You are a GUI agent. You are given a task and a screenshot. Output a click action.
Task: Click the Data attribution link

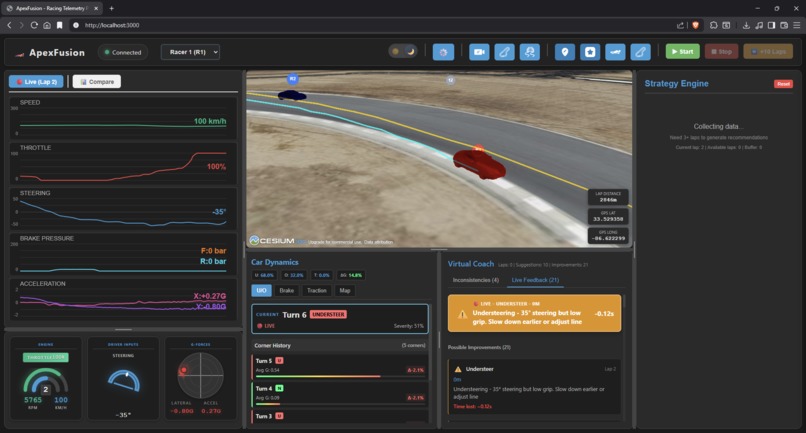(x=379, y=242)
